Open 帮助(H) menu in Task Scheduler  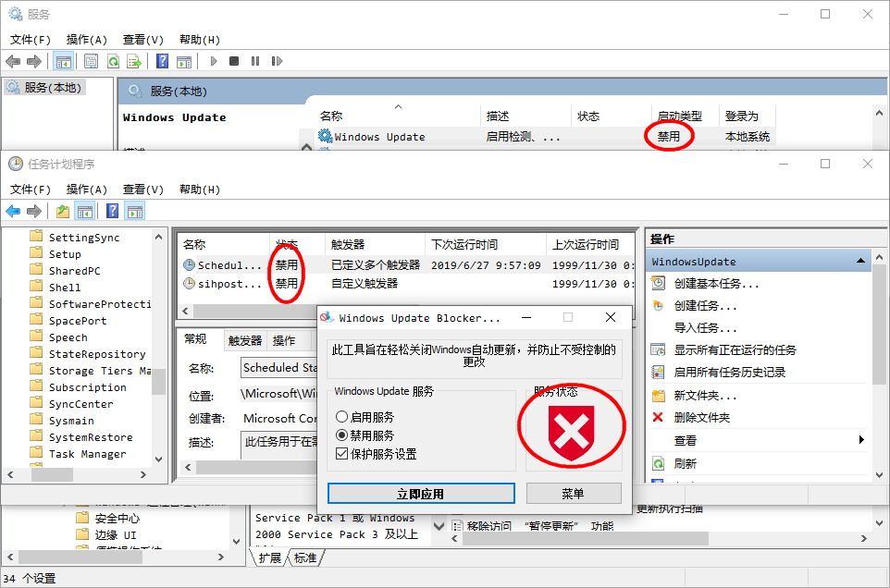pos(200,190)
